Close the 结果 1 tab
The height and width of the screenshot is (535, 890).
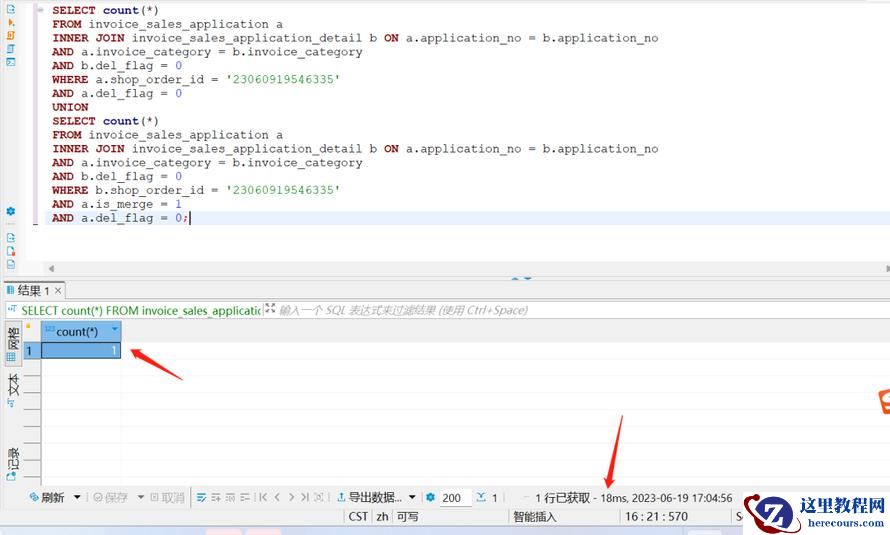(x=58, y=291)
